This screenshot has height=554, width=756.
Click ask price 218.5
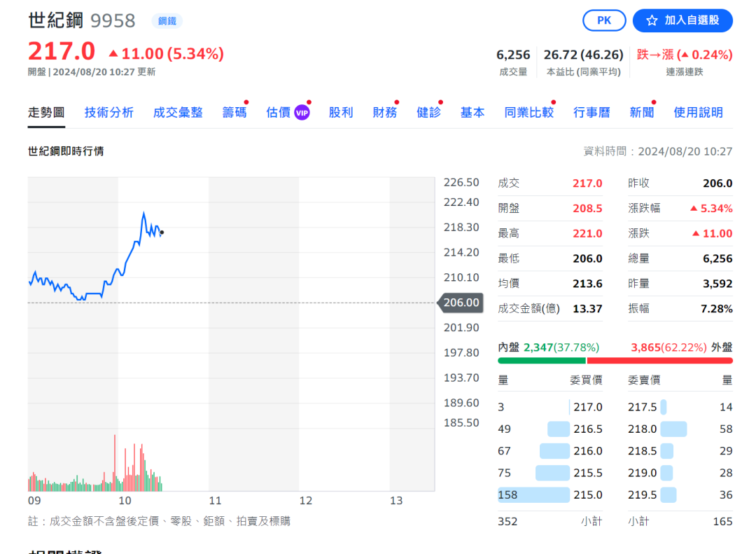tap(642, 451)
